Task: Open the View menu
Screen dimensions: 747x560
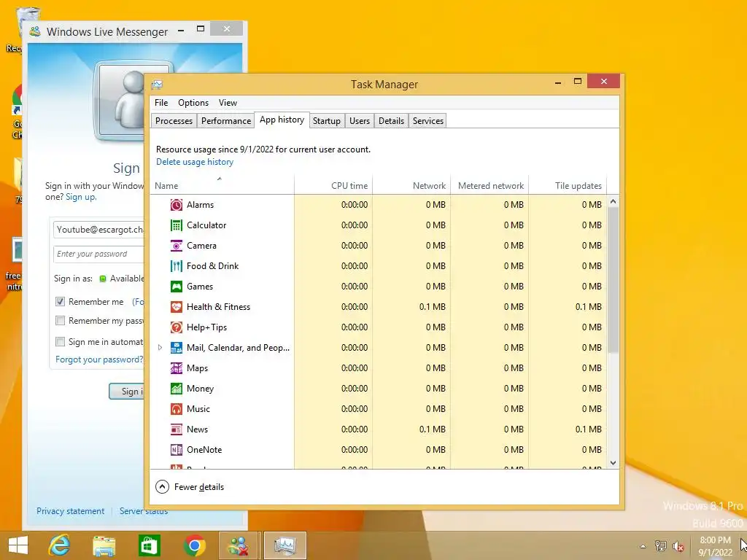Action: [228, 103]
